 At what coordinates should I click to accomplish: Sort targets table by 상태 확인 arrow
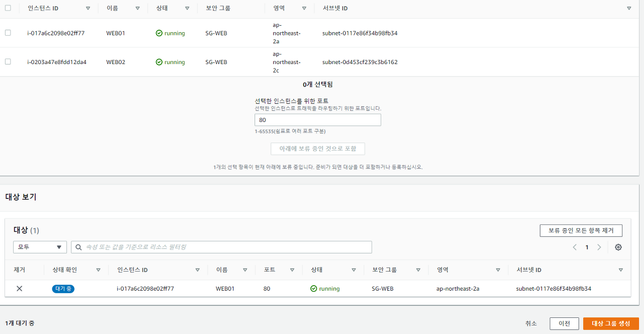(98, 270)
